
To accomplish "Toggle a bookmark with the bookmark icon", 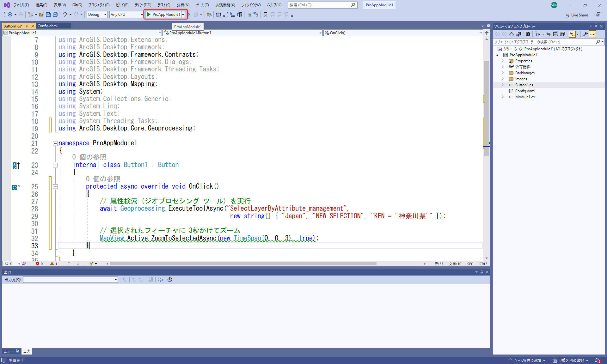I will [266, 15].
